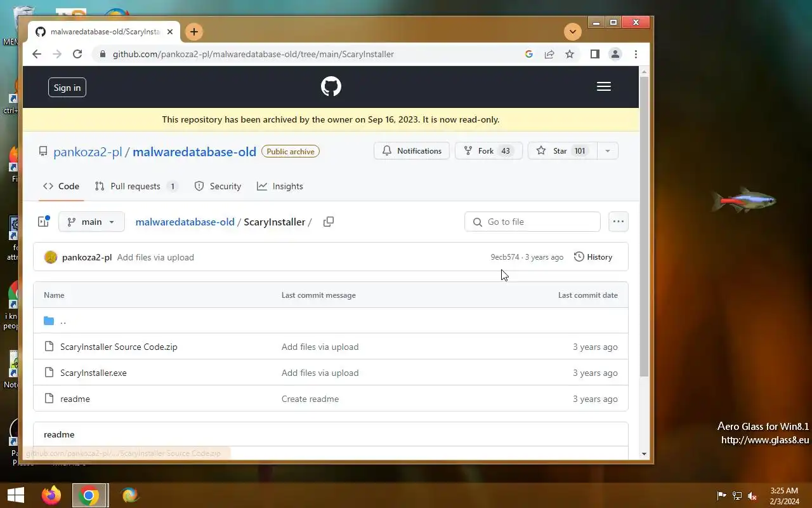Bookmark this page with star icon
Screen dimensions: 812x508
(570, 54)
